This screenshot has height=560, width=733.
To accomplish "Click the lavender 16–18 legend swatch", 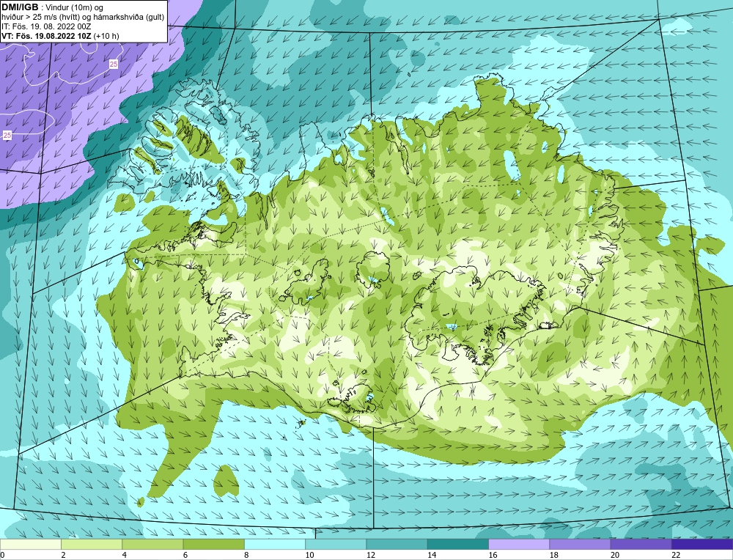I will [x=519, y=544].
